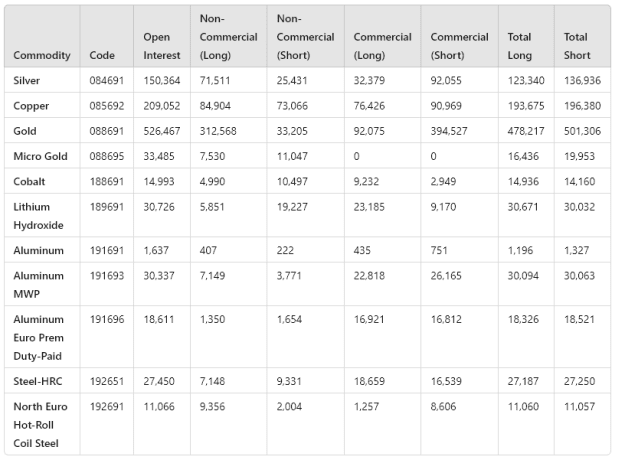This screenshot has height=460, width=625.
Task: Select the Open Interest column header
Action: click(162, 46)
